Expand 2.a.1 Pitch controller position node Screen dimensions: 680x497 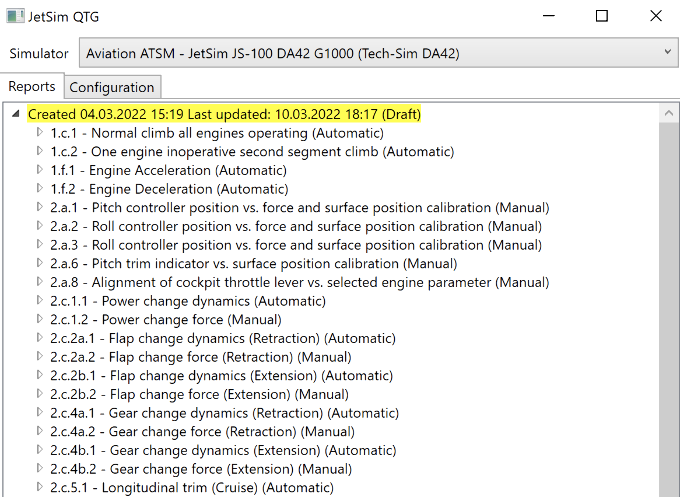[39, 207]
